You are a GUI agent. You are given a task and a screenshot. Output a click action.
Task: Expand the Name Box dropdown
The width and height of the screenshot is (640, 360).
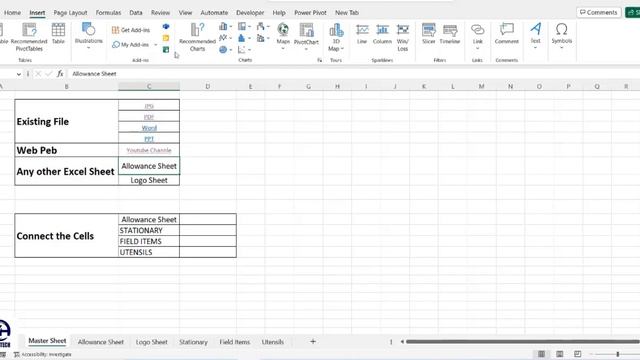point(19,74)
